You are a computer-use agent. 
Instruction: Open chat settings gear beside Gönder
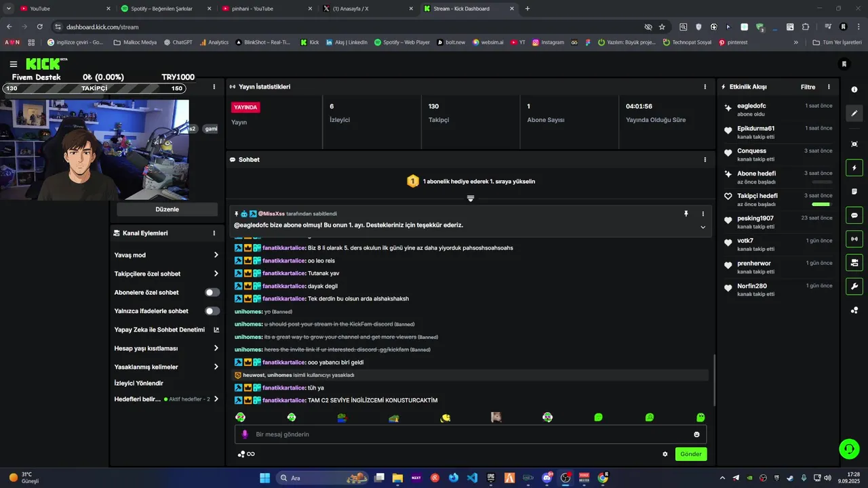pos(665,454)
